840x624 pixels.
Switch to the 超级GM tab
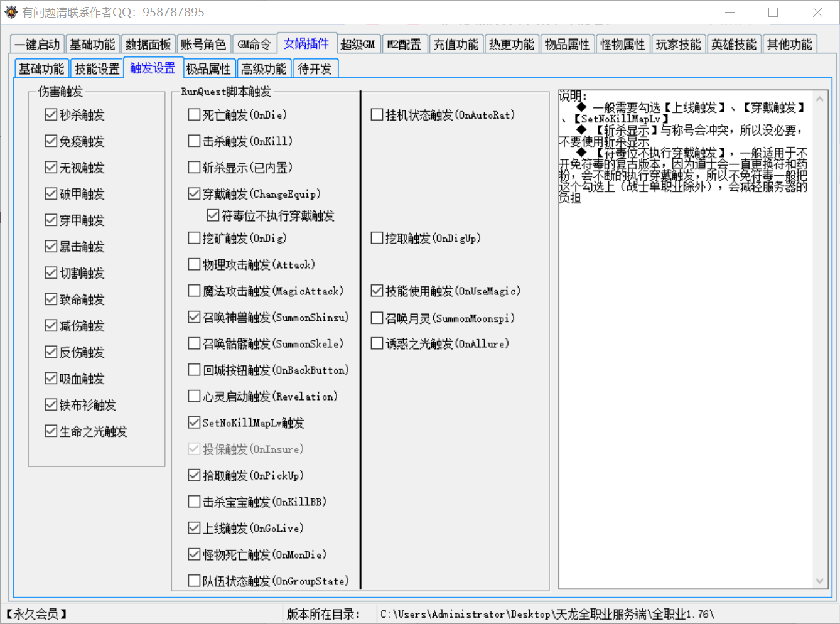[x=358, y=44]
